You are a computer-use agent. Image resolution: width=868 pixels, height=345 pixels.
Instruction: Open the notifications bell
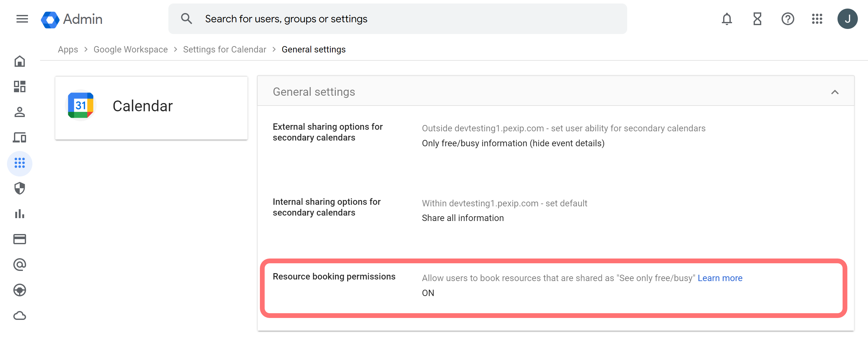[x=727, y=19]
